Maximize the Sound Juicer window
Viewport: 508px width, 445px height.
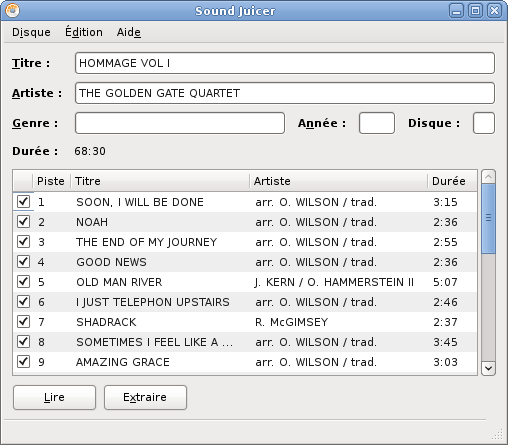click(475, 11)
